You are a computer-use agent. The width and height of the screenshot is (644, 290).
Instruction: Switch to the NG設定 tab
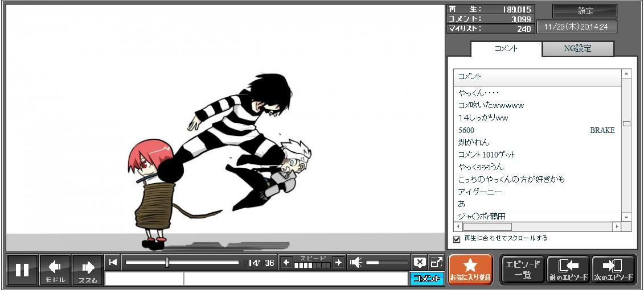pyautogui.click(x=577, y=49)
